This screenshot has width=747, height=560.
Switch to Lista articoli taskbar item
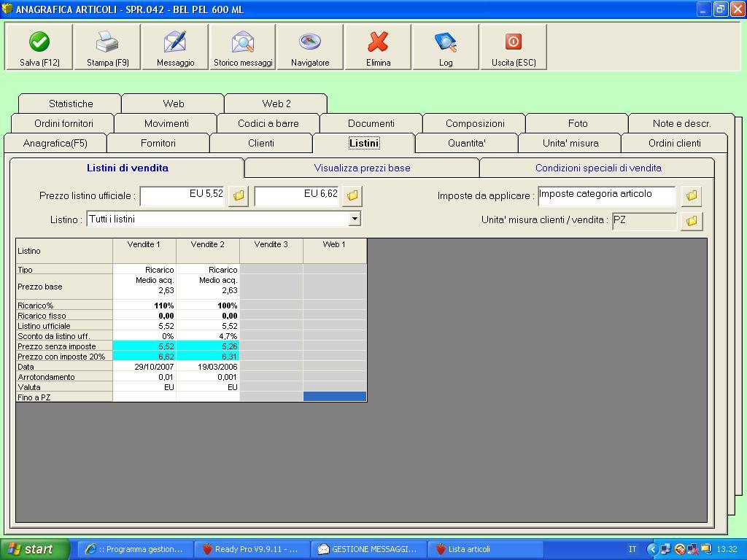pyautogui.click(x=486, y=549)
